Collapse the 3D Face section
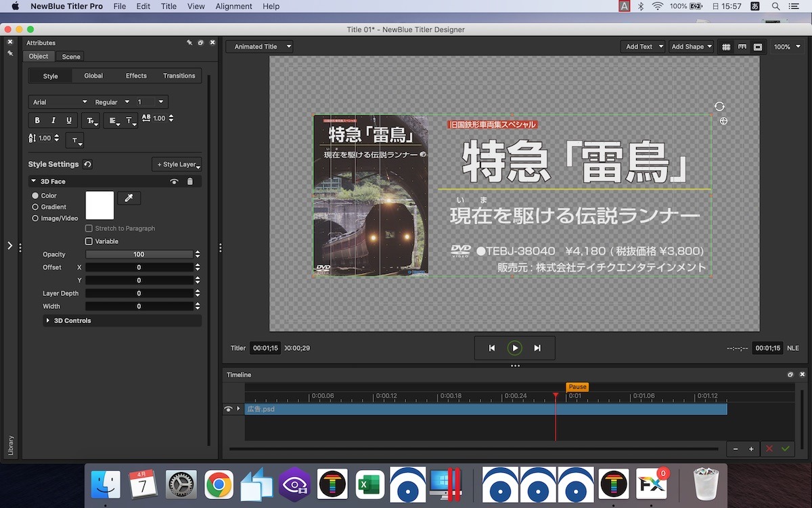Viewport: 812px width, 508px height. click(34, 182)
